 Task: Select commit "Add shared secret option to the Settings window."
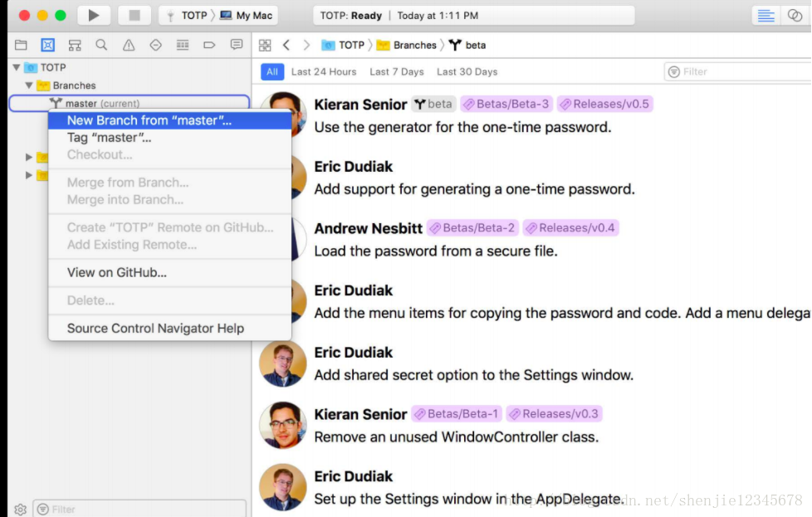pos(473,375)
